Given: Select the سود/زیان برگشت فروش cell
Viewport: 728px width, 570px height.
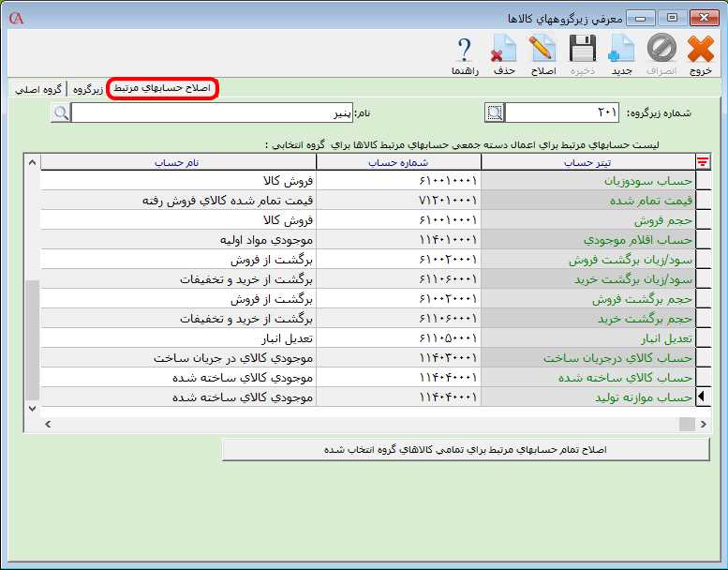Looking at the screenshot, I should click(588, 260).
